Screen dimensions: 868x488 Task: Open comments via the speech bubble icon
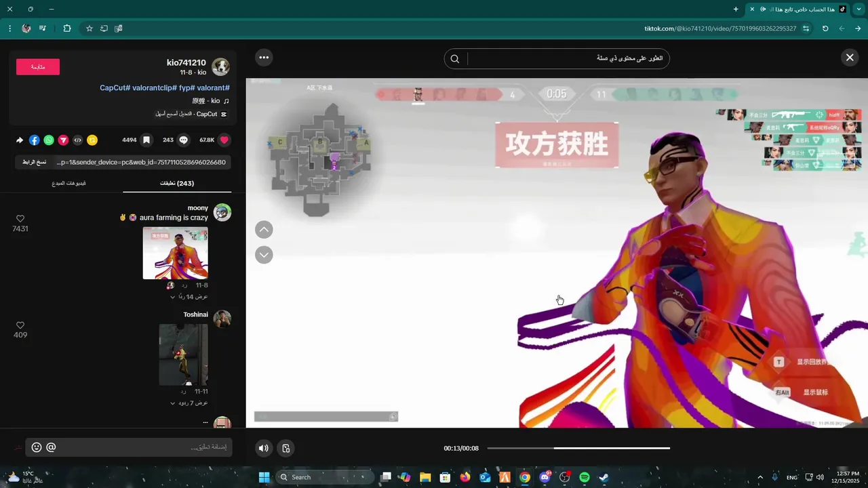(x=183, y=140)
